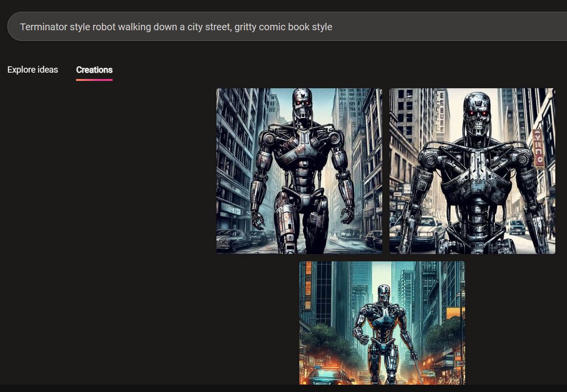Select the Creations tab

click(95, 70)
